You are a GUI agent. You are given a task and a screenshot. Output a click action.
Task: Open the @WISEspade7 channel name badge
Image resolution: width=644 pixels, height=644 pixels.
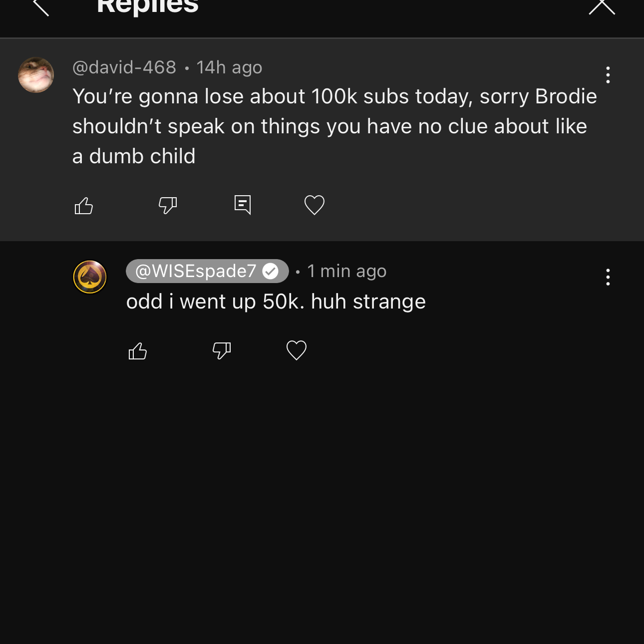coord(207,271)
